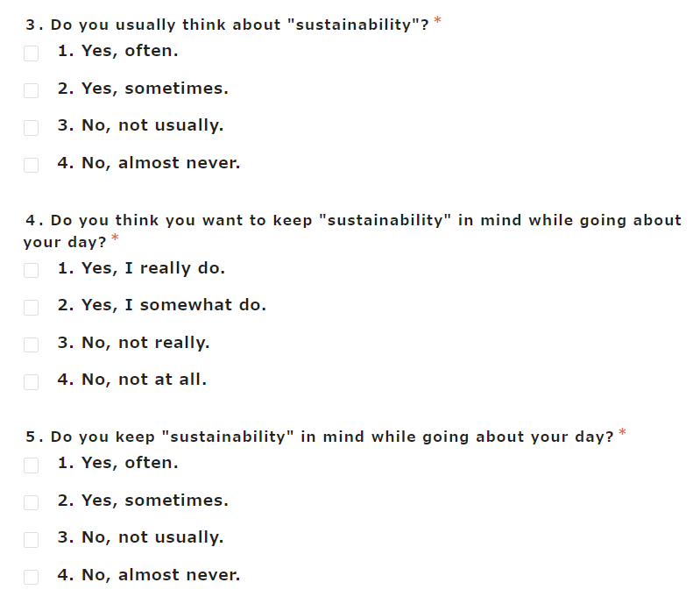Select "Yes, sometimes" under question 3

point(31,90)
